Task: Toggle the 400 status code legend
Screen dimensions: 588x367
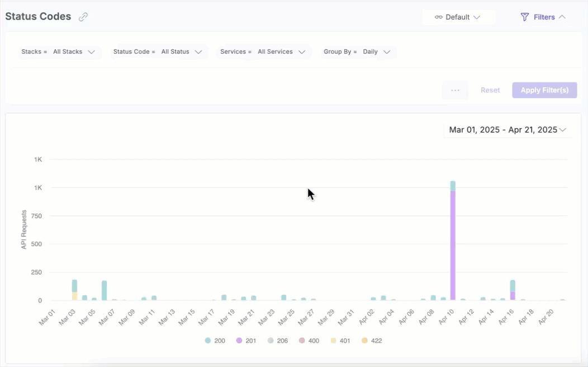Action: point(309,340)
